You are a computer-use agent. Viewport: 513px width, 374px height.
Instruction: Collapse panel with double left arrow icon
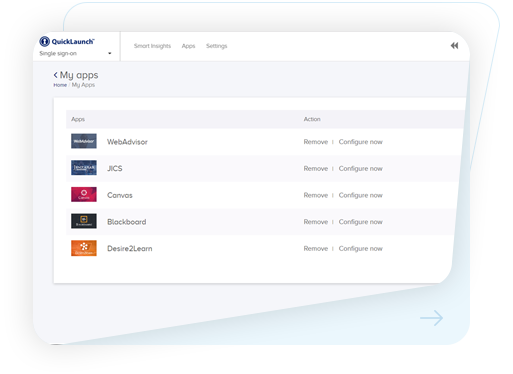(454, 46)
